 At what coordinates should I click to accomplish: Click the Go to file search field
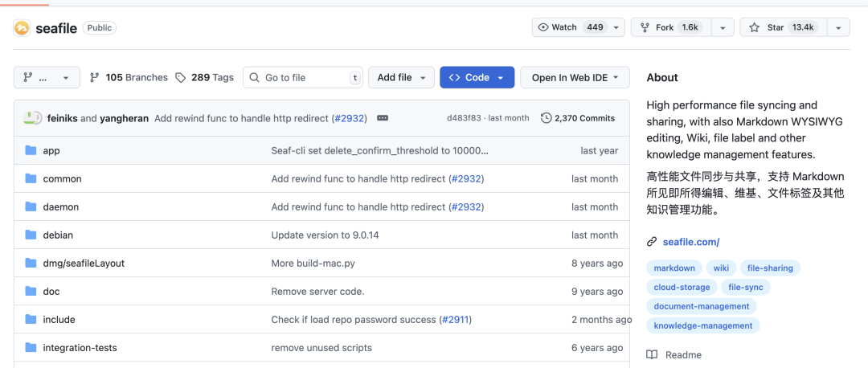coord(303,77)
